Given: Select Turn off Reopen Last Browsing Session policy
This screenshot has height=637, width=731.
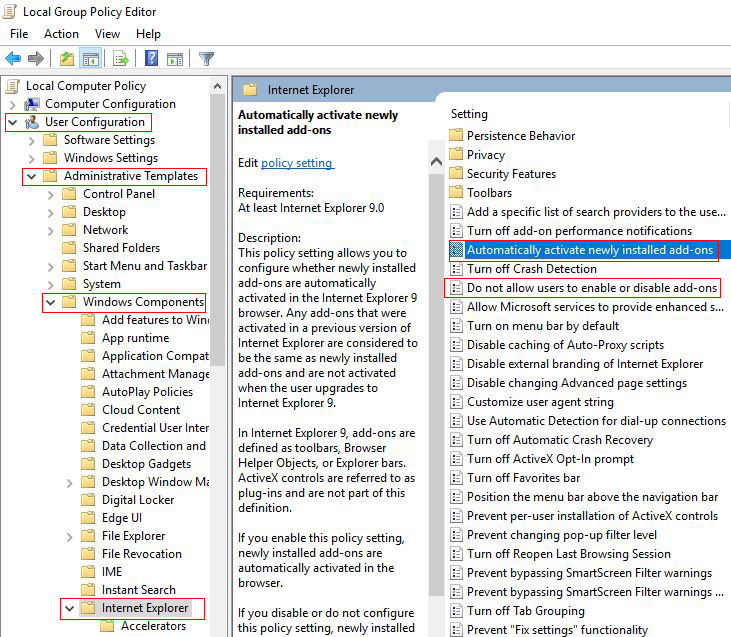Looking at the screenshot, I should pyautogui.click(x=569, y=554).
